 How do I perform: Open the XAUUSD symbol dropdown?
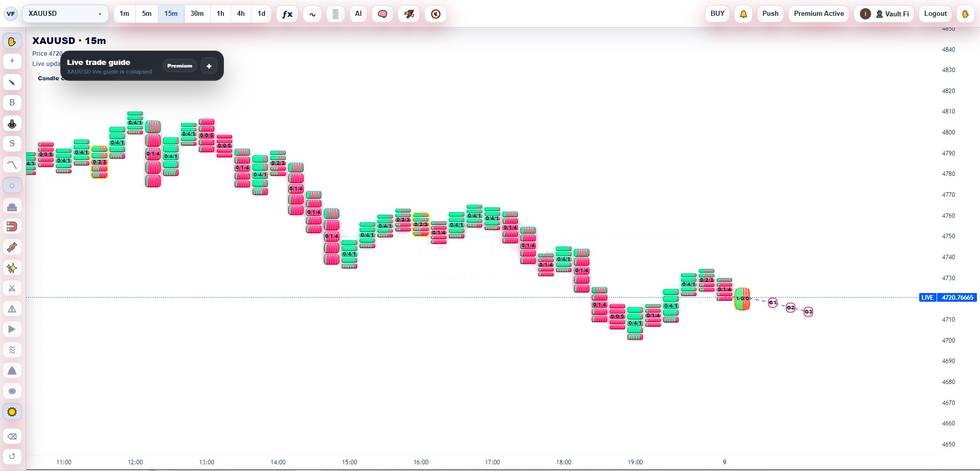click(65, 14)
